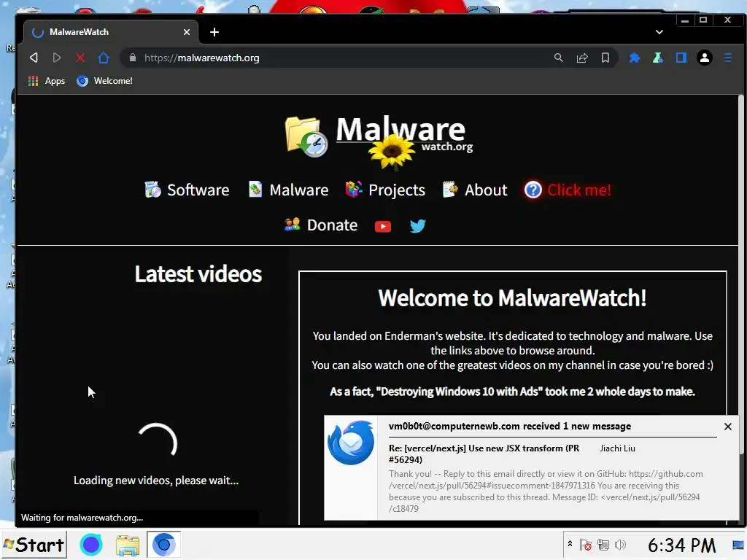
Task: Open the YouTube channel icon
Action: click(382, 226)
